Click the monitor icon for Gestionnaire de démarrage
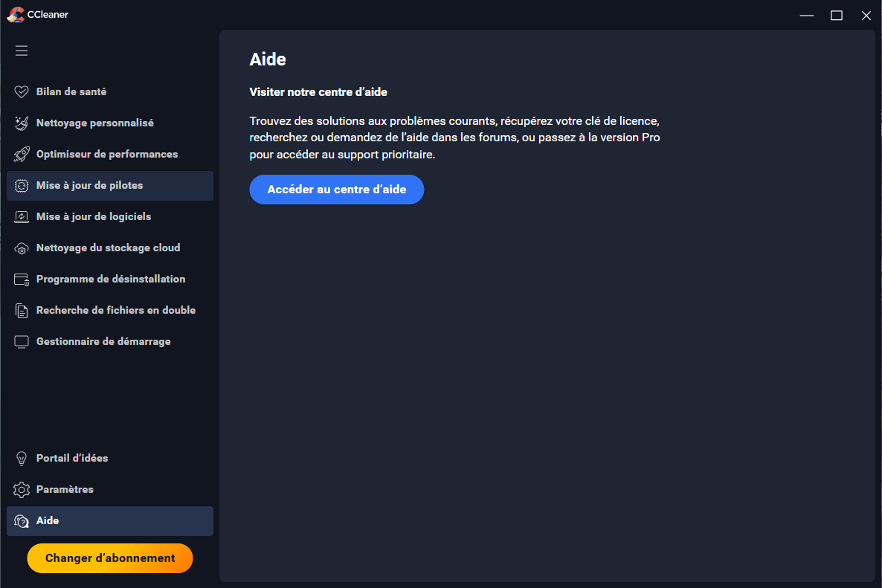 click(22, 342)
